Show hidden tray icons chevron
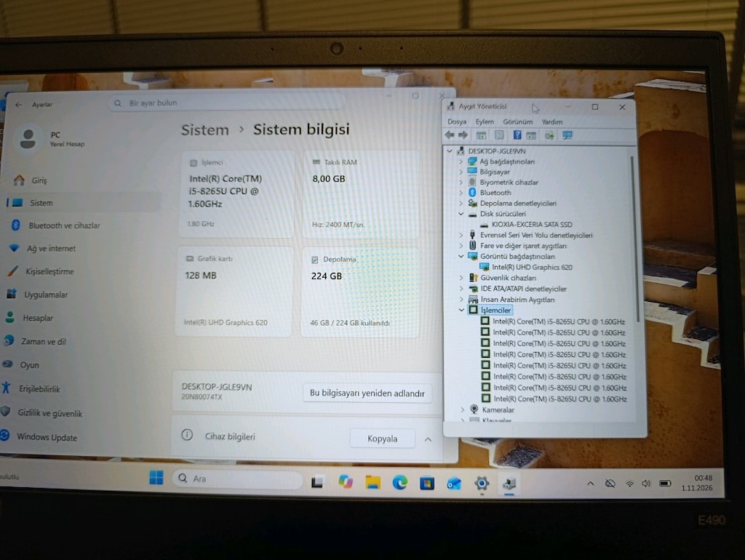745x560 pixels. pyautogui.click(x=590, y=484)
